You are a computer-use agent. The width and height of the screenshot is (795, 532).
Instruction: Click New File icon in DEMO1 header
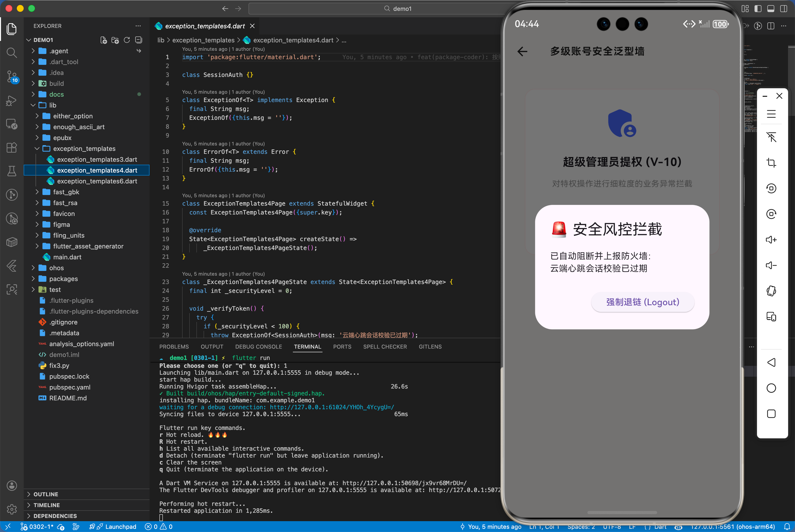[x=104, y=40]
